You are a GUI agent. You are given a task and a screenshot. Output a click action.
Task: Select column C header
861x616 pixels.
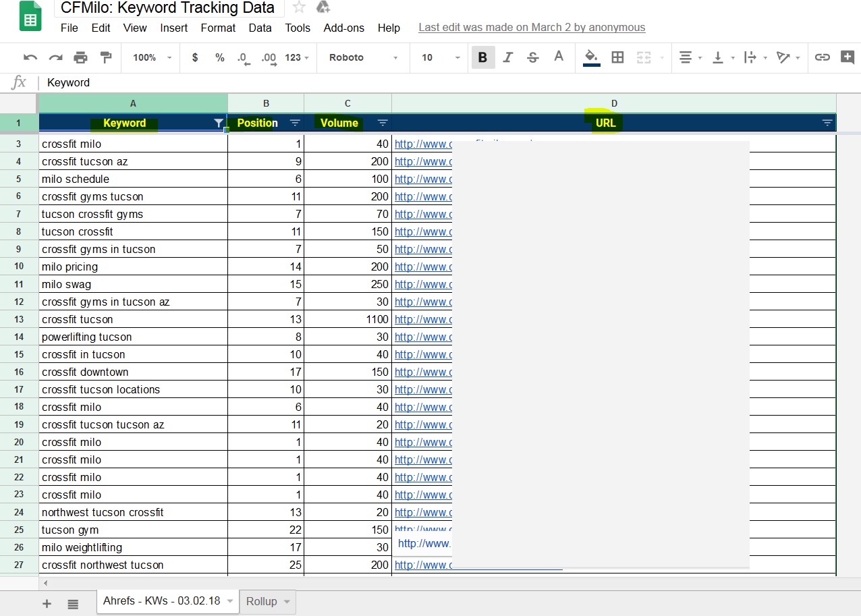(348, 103)
